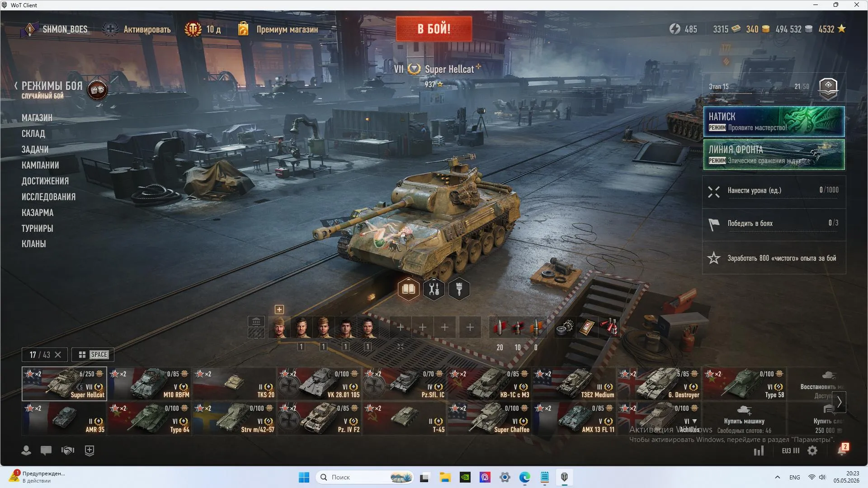Click the small plus box above crew

point(279,310)
